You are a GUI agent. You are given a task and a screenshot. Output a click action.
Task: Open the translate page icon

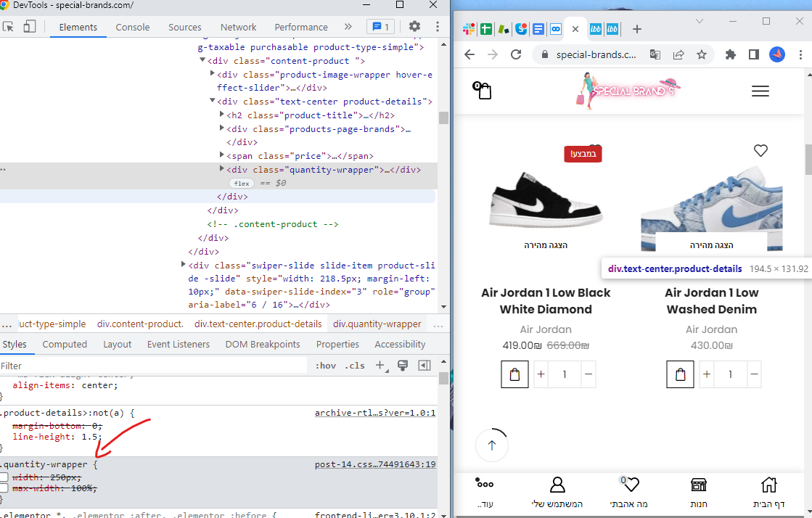tap(655, 54)
